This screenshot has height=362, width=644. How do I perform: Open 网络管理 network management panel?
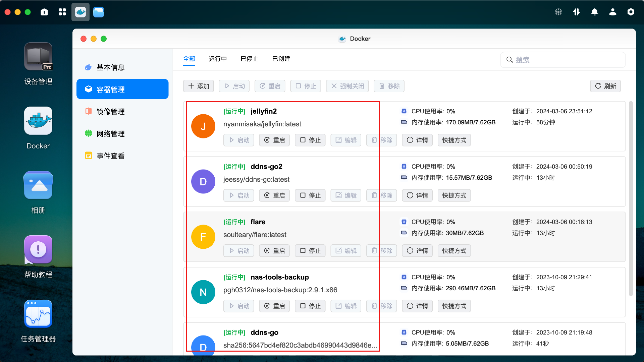[110, 133]
